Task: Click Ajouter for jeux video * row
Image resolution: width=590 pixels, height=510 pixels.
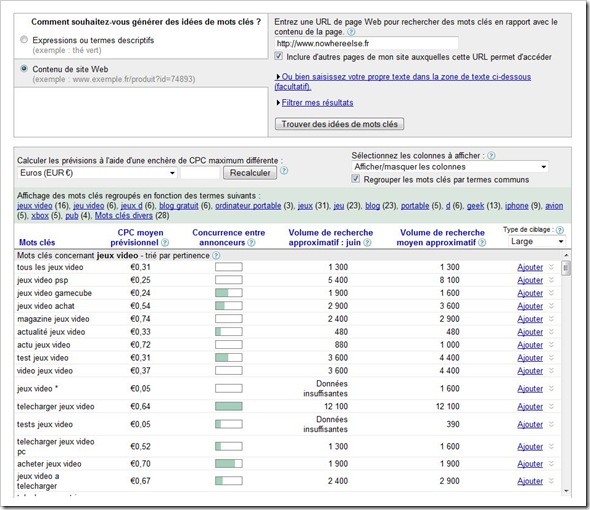Action: (x=530, y=389)
